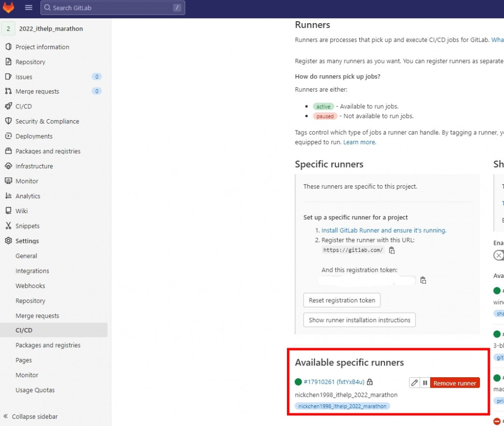This screenshot has width=504, height=426.
Task: Collapse the sidebar
Action: [x=31, y=416]
